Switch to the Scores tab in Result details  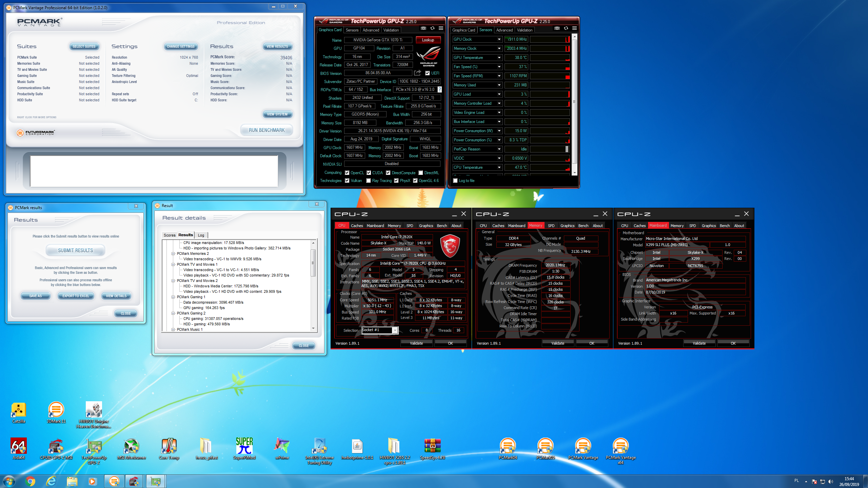pos(170,235)
